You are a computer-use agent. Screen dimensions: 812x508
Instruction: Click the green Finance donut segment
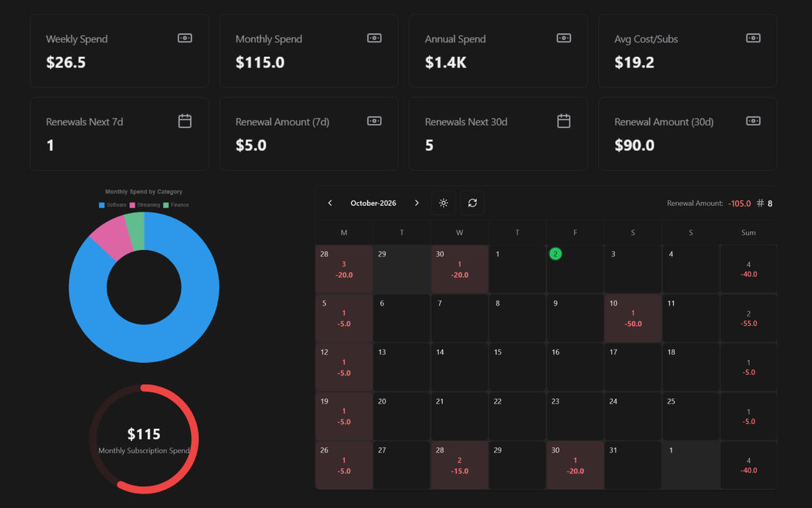[135, 230]
